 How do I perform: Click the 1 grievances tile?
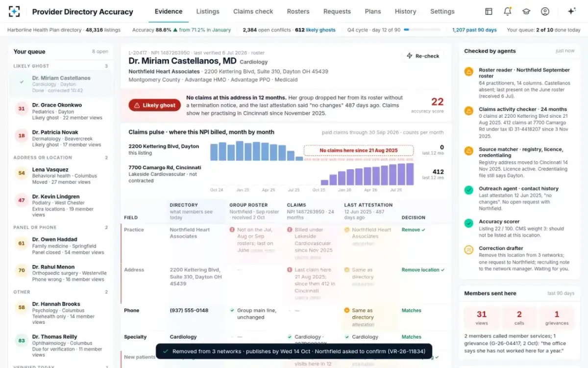pos(557,317)
